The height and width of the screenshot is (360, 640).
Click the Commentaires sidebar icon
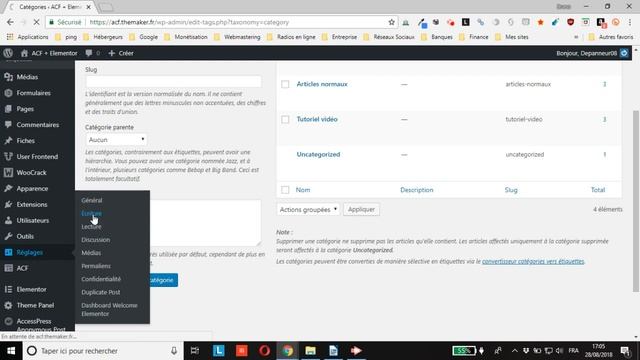point(8,125)
